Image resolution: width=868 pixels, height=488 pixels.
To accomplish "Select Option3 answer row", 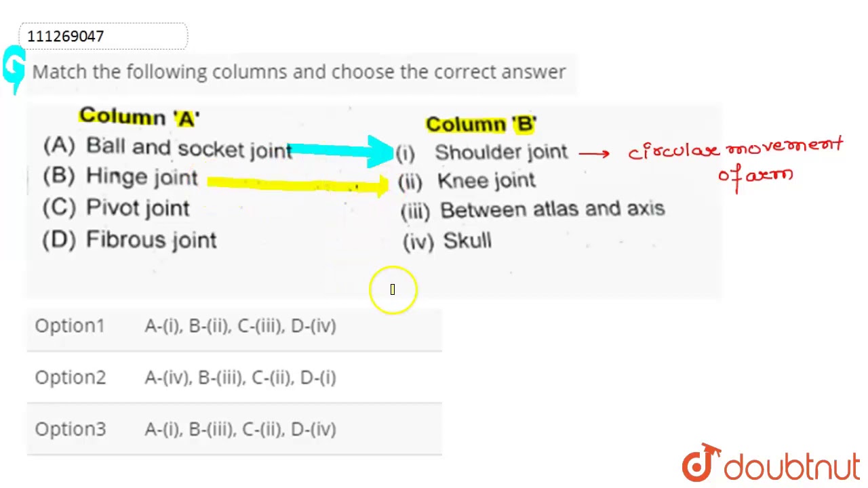I will (234, 429).
